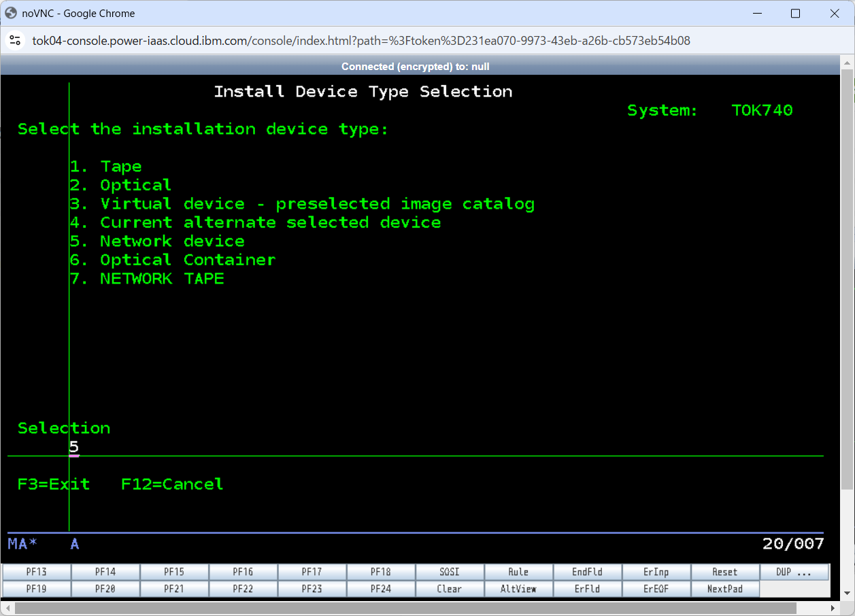Click the PF22 key button
This screenshot has width=855, height=616.
tap(243, 589)
